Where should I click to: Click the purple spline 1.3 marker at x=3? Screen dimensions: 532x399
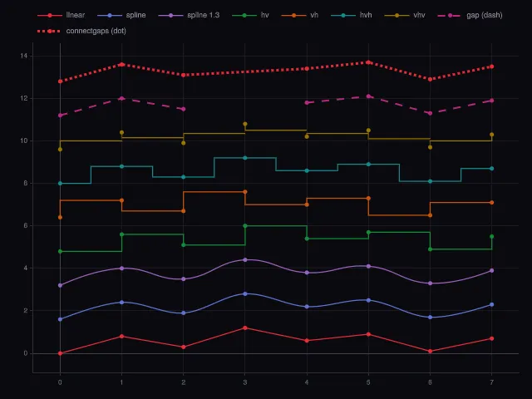coord(245,260)
